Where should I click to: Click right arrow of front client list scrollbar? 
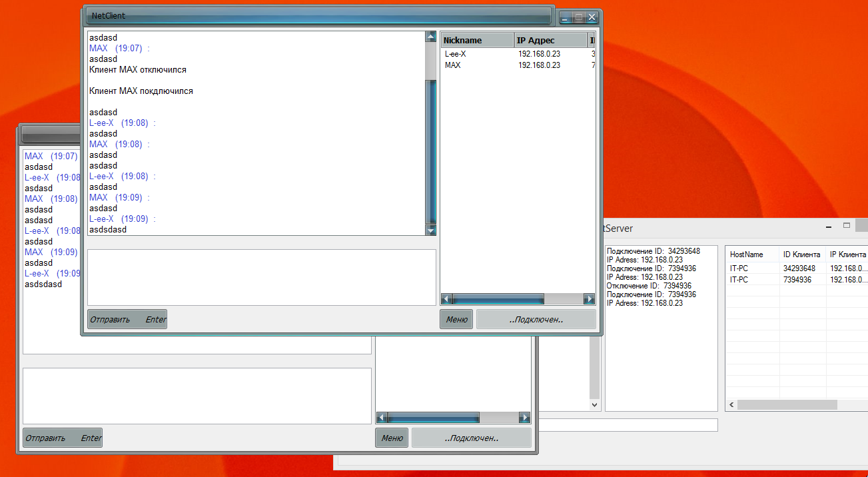pos(589,299)
